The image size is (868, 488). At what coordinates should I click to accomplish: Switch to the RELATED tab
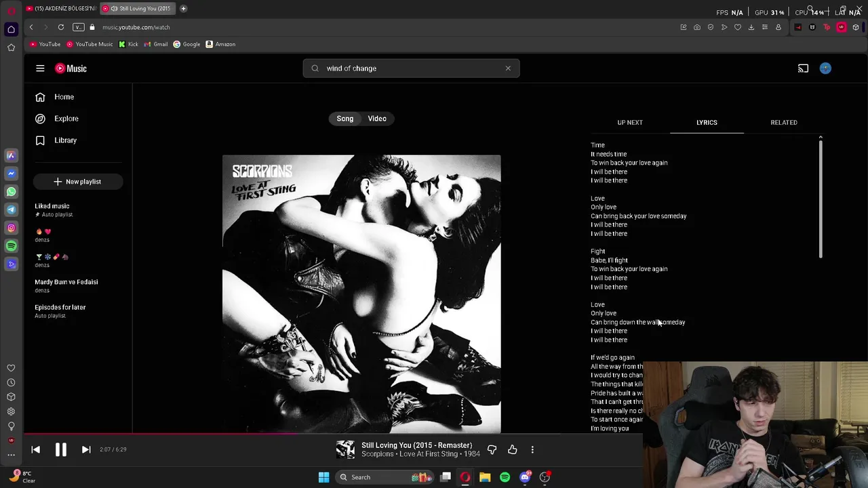point(784,123)
